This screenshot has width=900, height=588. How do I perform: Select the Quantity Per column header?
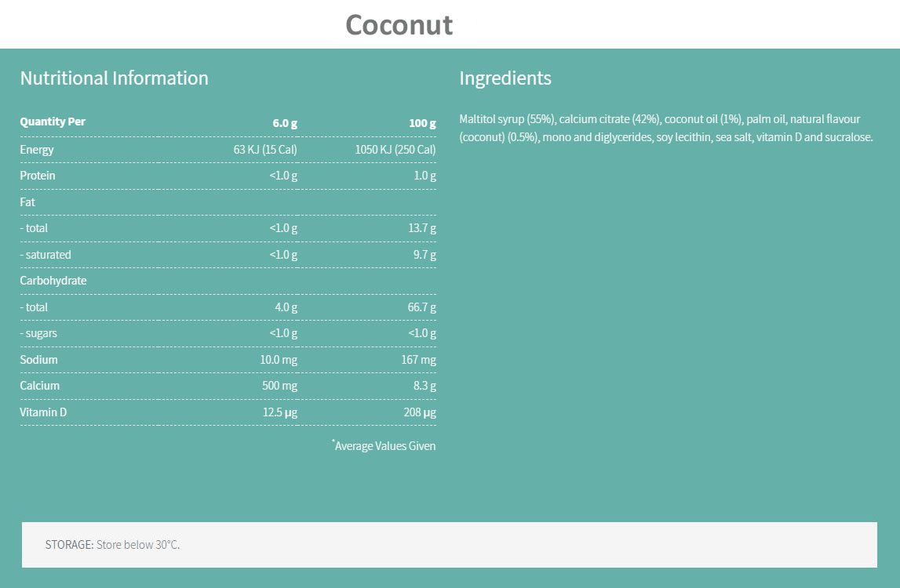coord(53,122)
